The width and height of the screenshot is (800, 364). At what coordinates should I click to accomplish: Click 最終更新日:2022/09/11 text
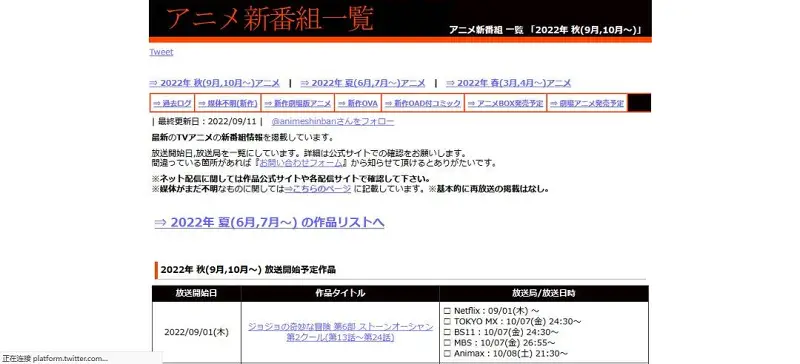tap(207, 122)
